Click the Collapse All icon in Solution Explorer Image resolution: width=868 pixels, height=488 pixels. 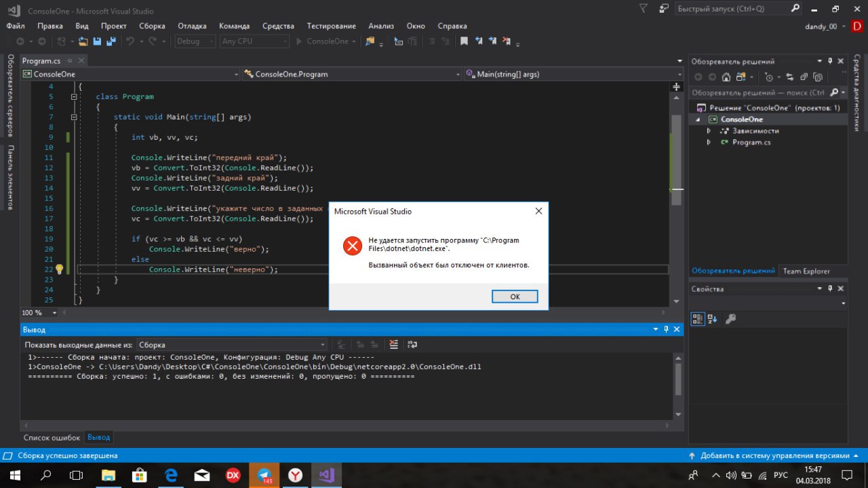click(804, 77)
